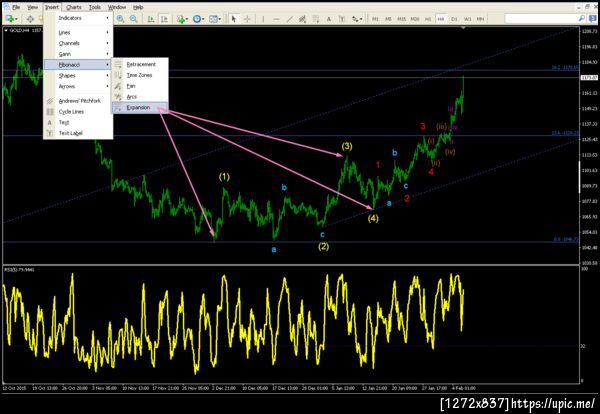Screen dimensions: 600x414
Task: Click the Zoom Out magnifier icon
Action: tap(134, 19)
